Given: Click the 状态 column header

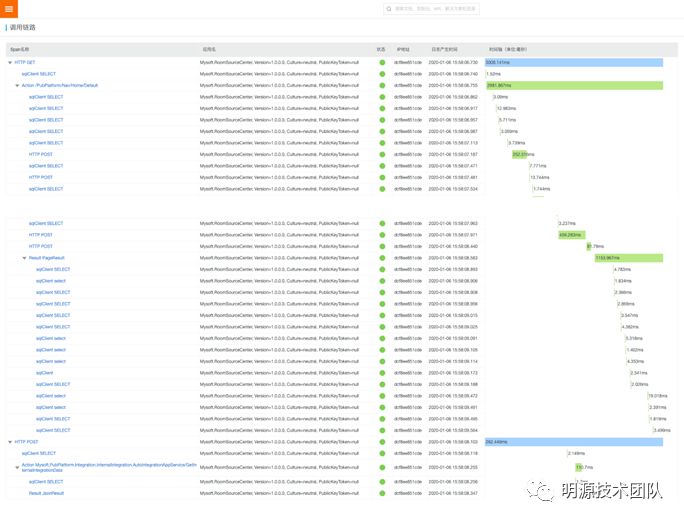Looking at the screenshot, I should pyautogui.click(x=381, y=48).
